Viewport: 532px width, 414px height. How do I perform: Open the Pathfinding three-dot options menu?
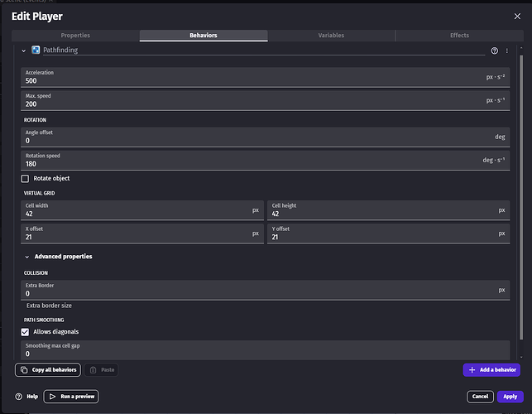pyautogui.click(x=507, y=51)
